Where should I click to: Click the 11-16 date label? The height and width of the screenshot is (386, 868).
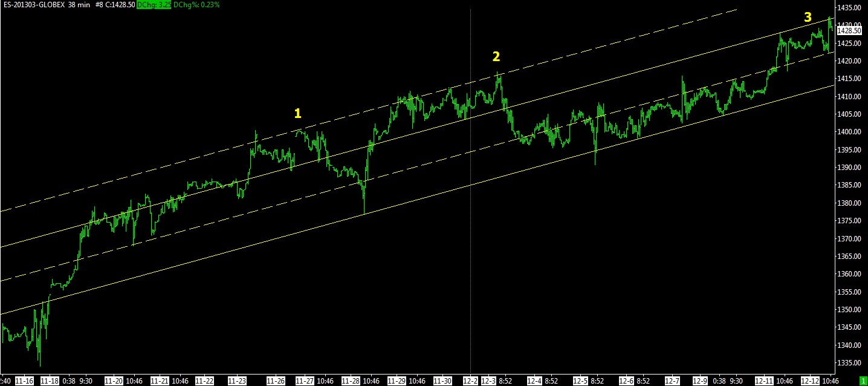[25, 381]
